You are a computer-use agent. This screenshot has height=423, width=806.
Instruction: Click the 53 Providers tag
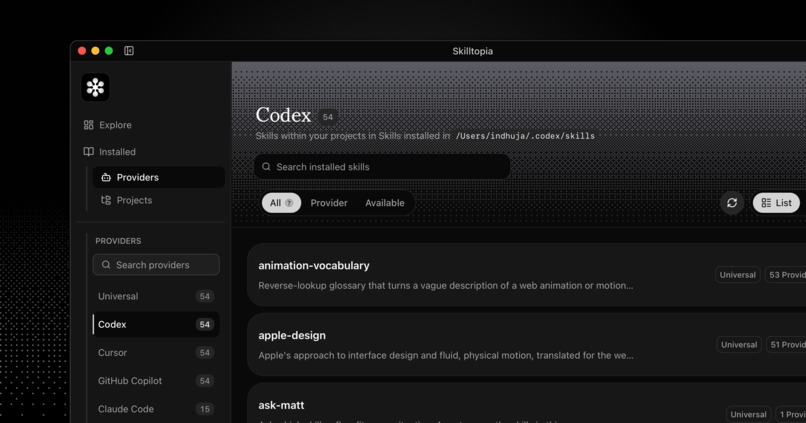pyautogui.click(x=785, y=275)
